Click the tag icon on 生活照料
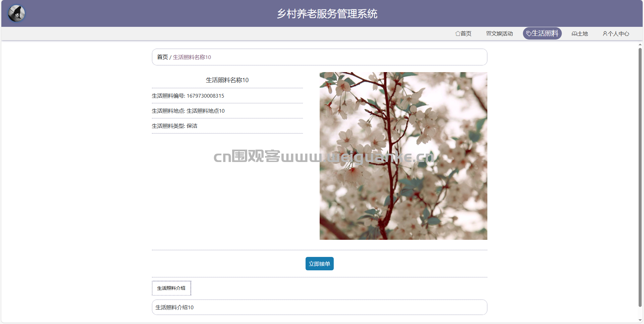Image resolution: width=644 pixels, height=324 pixels. pos(528,33)
